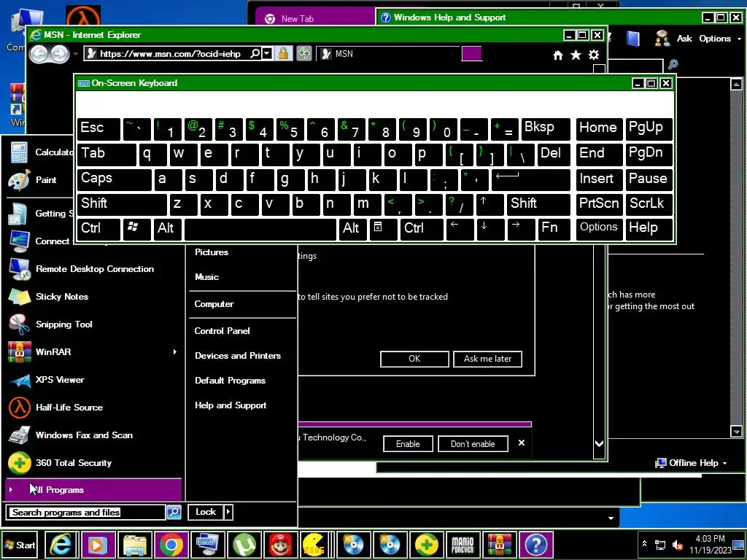Open the recent pages dropdown beside forward arrow

(x=75, y=54)
